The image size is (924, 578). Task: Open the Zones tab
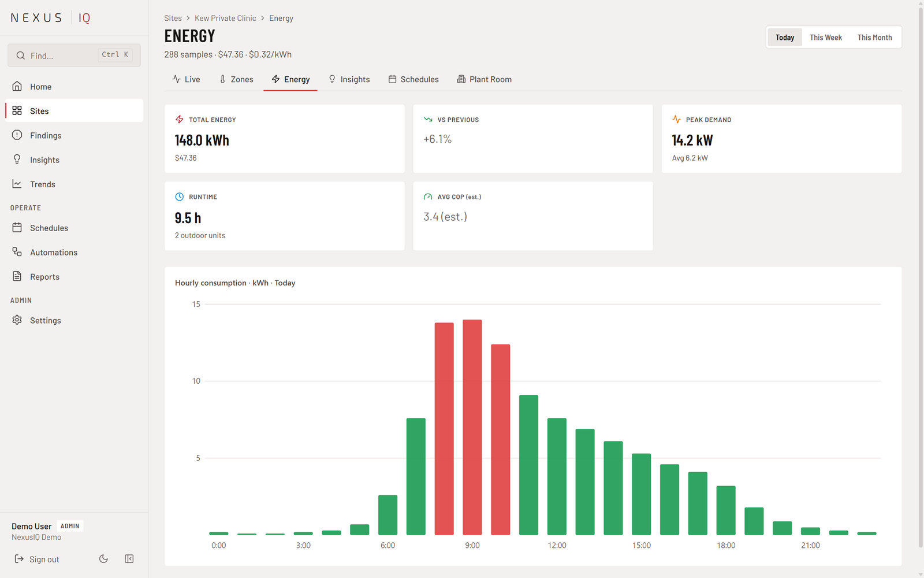click(x=236, y=80)
